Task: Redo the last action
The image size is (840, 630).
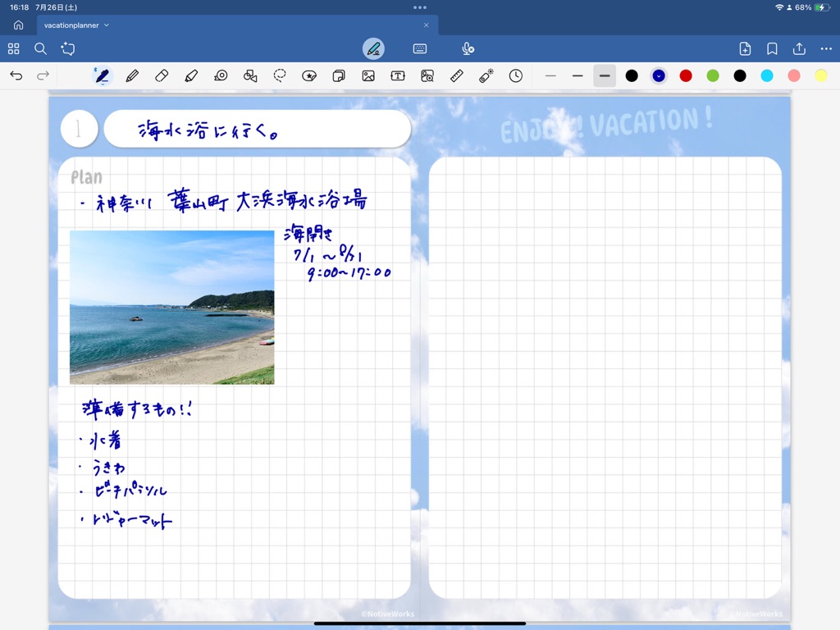Action: 43,75
